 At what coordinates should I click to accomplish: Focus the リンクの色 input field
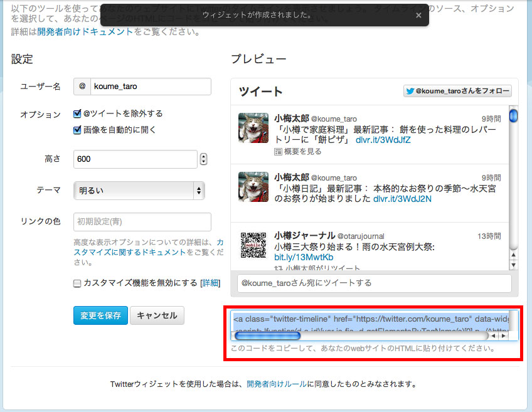point(142,222)
